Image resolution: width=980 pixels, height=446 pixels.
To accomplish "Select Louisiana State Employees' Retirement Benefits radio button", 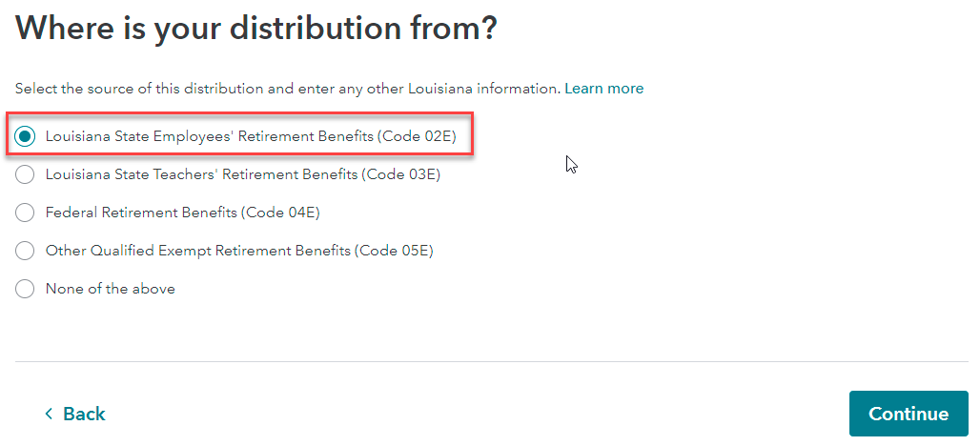I will pos(26,136).
